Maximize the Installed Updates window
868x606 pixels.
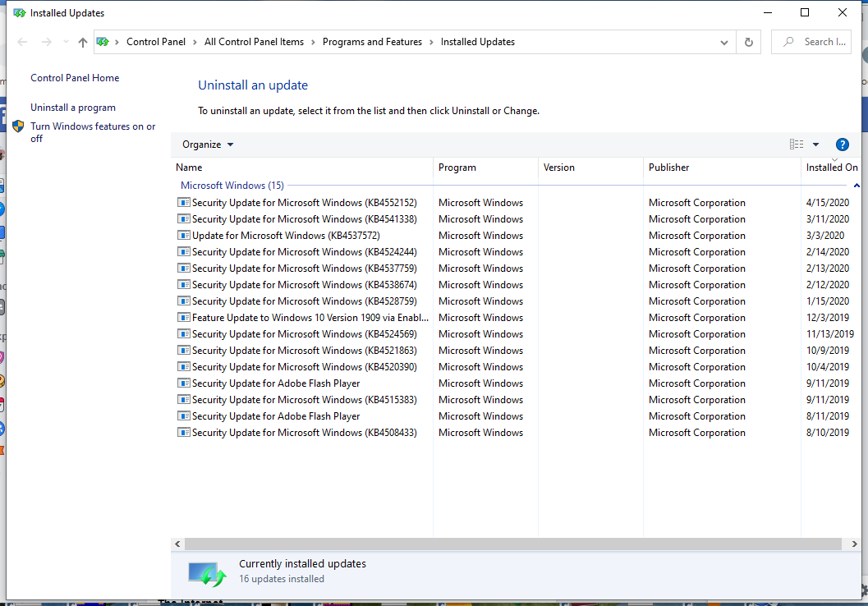tap(805, 13)
